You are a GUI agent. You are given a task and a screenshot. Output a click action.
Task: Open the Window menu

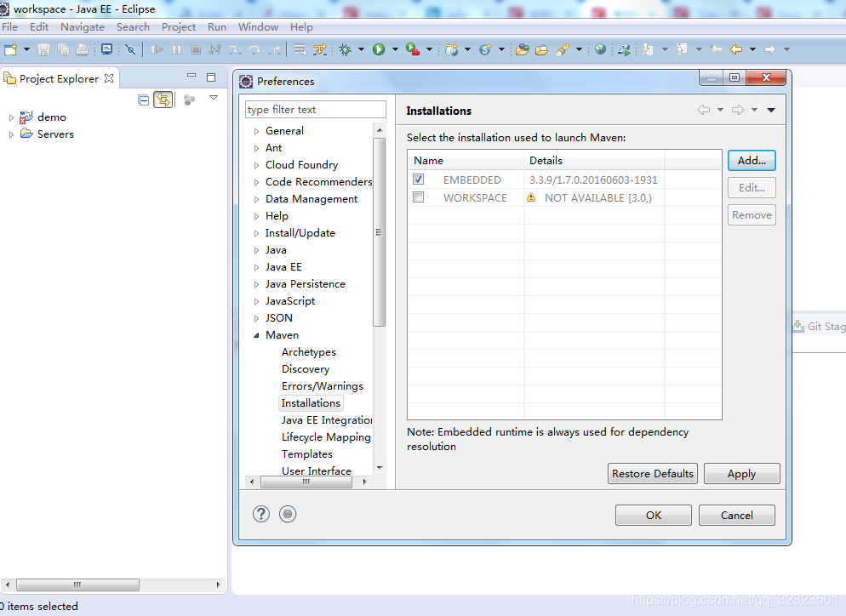pyautogui.click(x=259, y=27)
